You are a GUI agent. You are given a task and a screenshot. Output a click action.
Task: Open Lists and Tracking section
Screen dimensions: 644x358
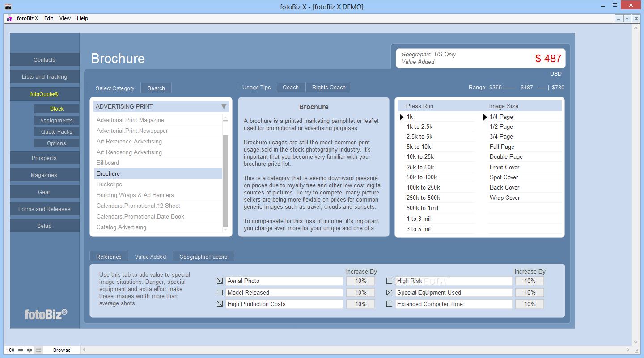[44, 77]
